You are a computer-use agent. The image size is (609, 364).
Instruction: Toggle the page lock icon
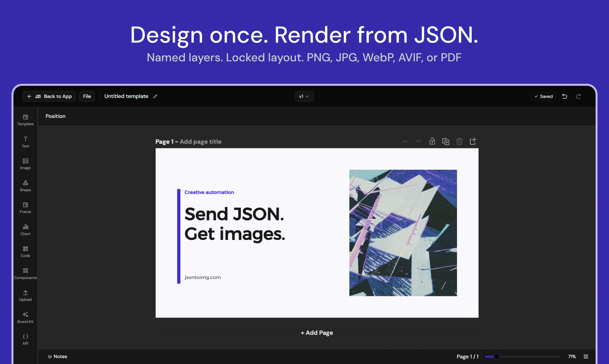[x=432, y=141]
